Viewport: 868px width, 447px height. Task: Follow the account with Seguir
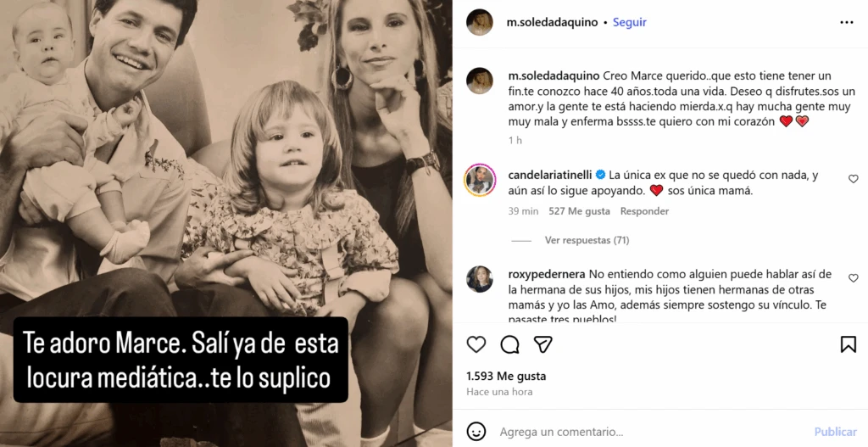[630, 23]
